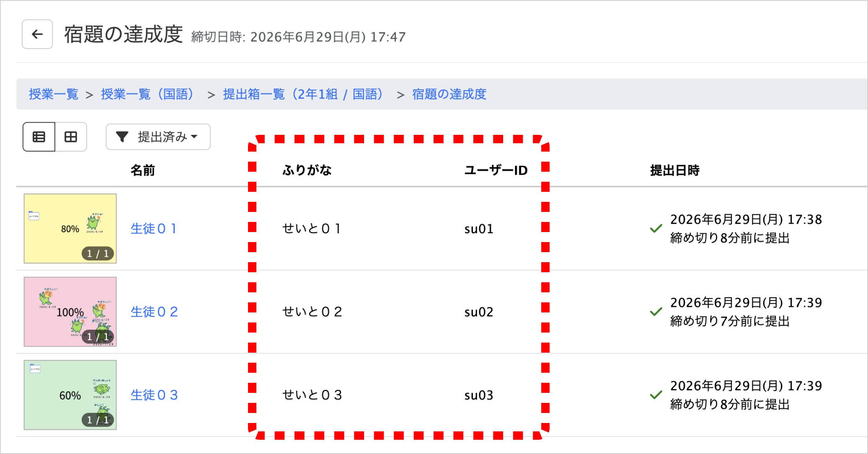The width and height of the screenshot is (868, 454).
Task: Click the funnel filter icon
Action: [122, 137]
